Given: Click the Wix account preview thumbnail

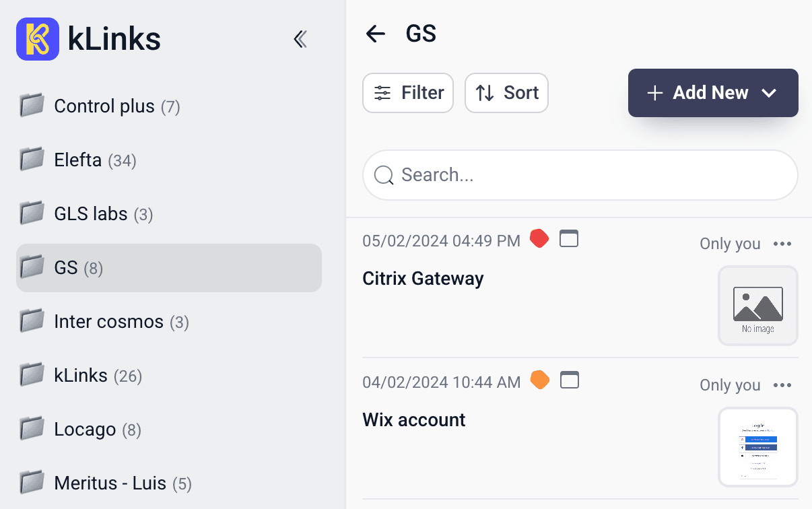Looking at the screenshot, I should pyautogui.click(x=758, y=447).
